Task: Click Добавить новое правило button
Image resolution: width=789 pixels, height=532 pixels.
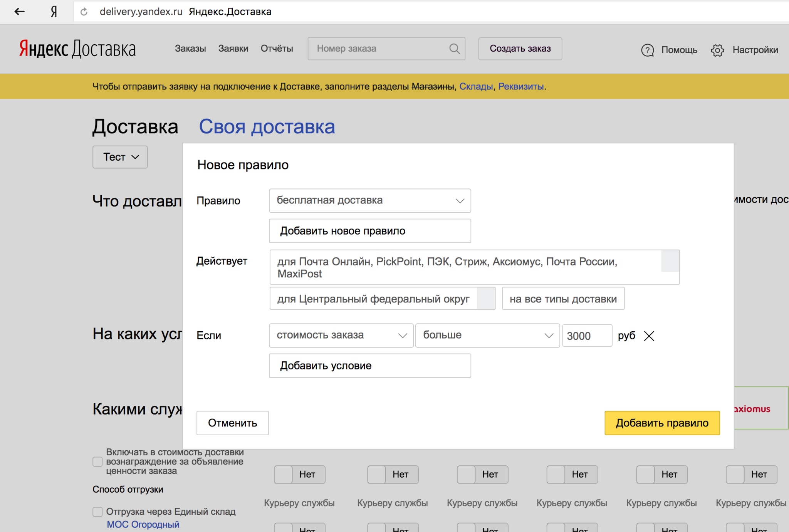Action: [x=370, y=231]
